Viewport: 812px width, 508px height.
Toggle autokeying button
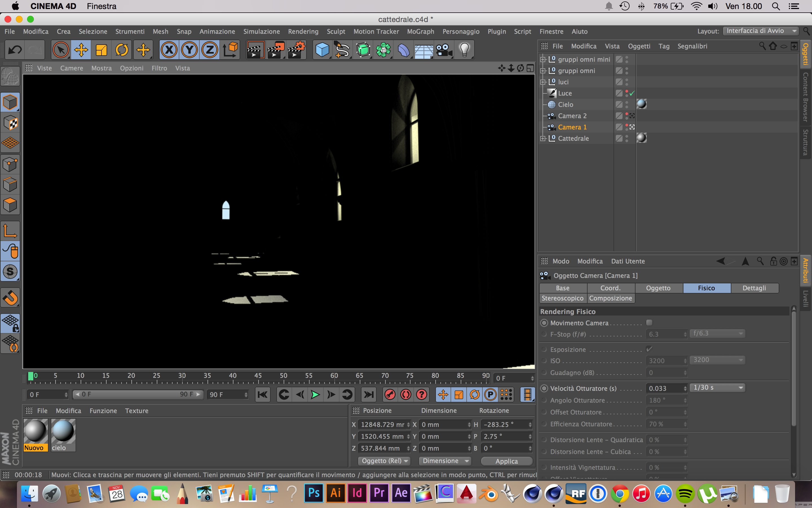[406, 395]
